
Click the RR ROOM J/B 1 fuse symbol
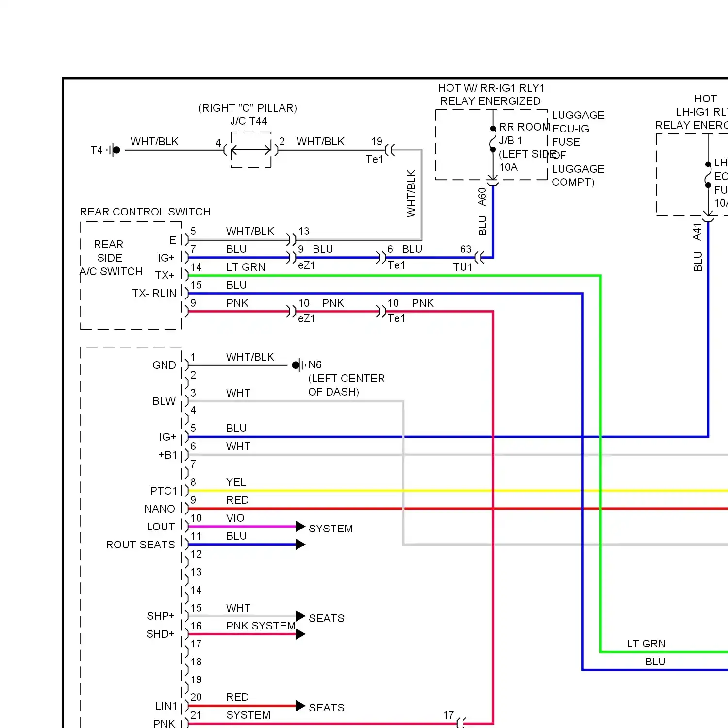point(493,139)
